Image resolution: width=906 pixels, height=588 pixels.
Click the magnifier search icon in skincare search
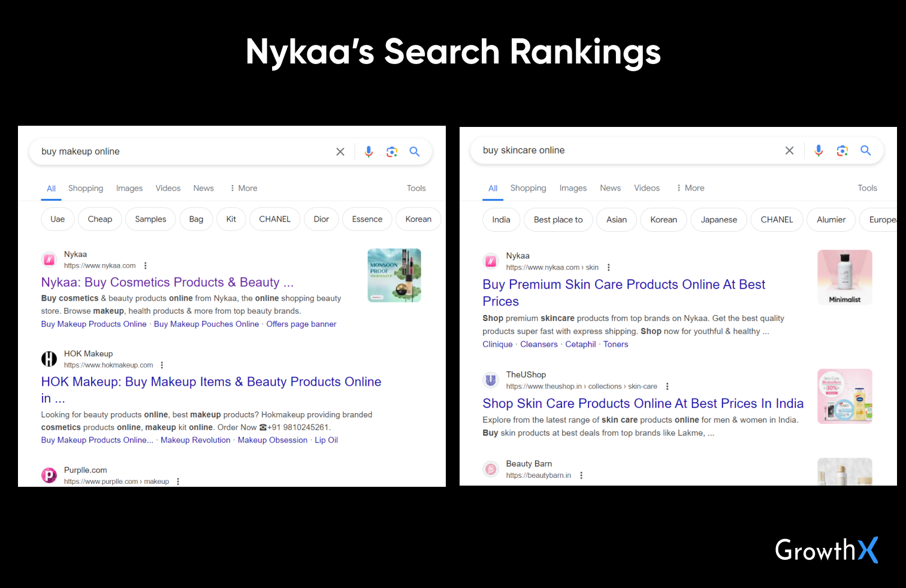tap(865, 151)
